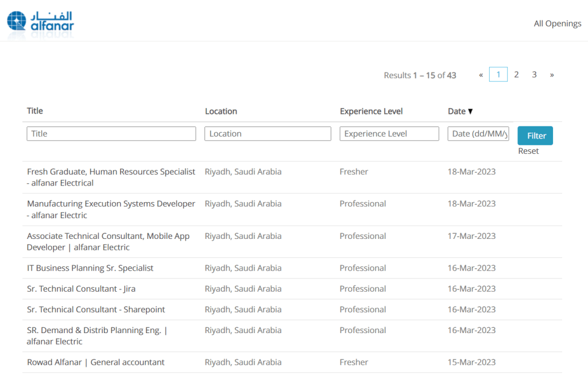The image size is (588, 375).
Task: Go to previous page with « arrow
Action: [x=481, y=75]
